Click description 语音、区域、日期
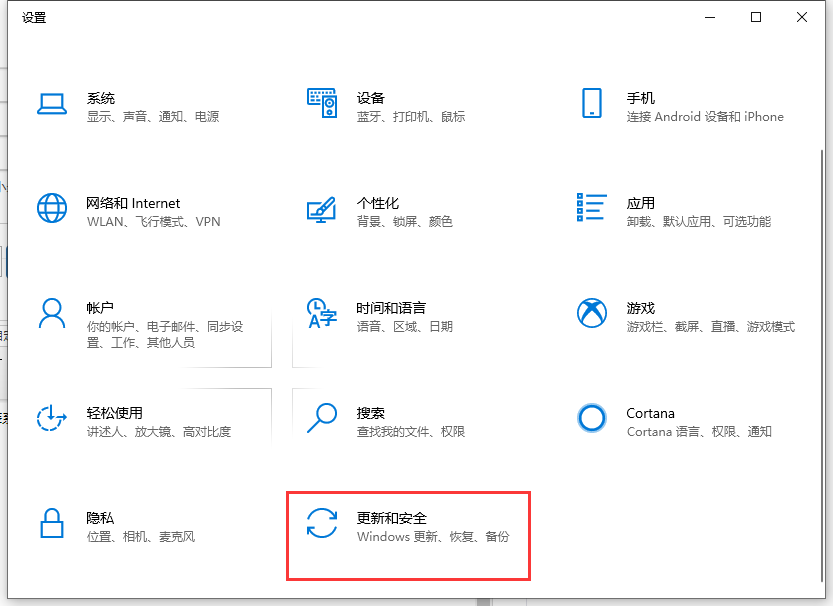Viewport: 833px width, 606px height. (405, 327)
